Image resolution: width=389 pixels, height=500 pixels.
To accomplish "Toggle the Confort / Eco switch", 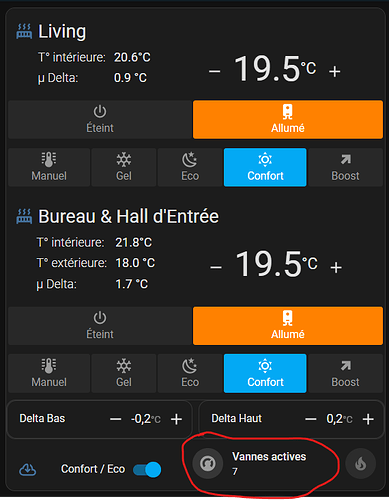I will [x=147, y=470].
